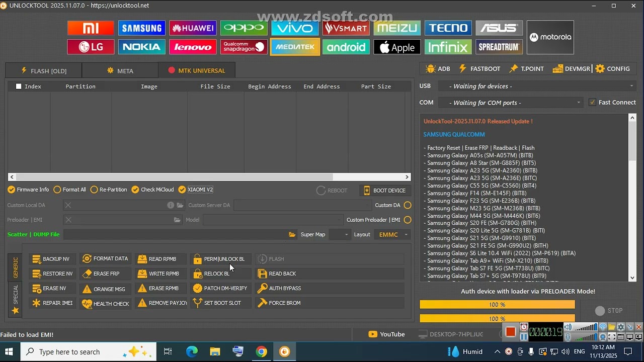This screenshot has height=362, width=644.
Task: Open the EMMC layout dropdown
Action: point(392,234)
